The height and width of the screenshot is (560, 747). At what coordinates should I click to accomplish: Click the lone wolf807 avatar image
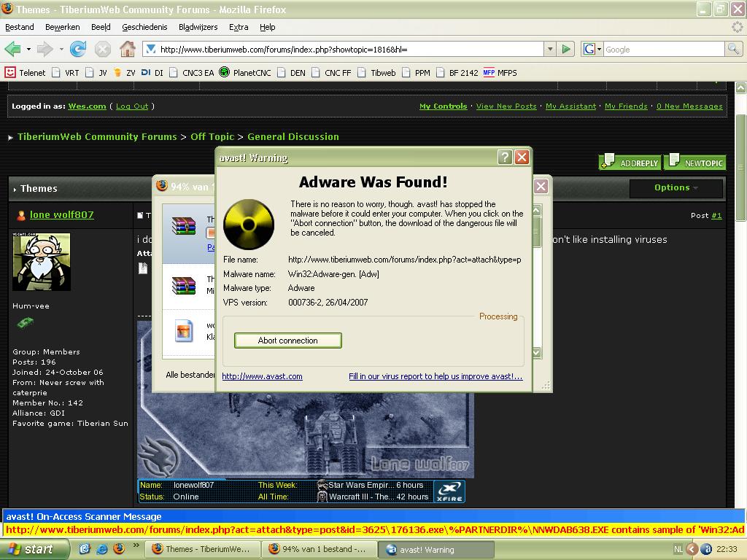(42, 262)
